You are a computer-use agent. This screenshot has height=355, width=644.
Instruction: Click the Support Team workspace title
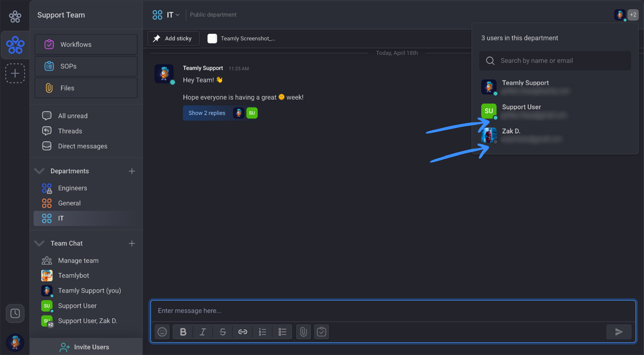pos(61,15)
